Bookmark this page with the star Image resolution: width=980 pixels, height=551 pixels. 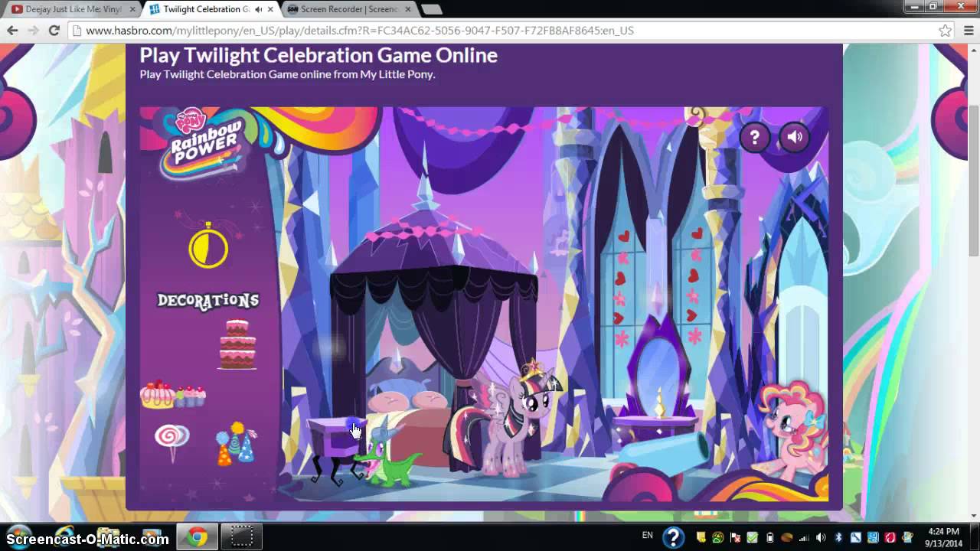[x=945, y=31]
